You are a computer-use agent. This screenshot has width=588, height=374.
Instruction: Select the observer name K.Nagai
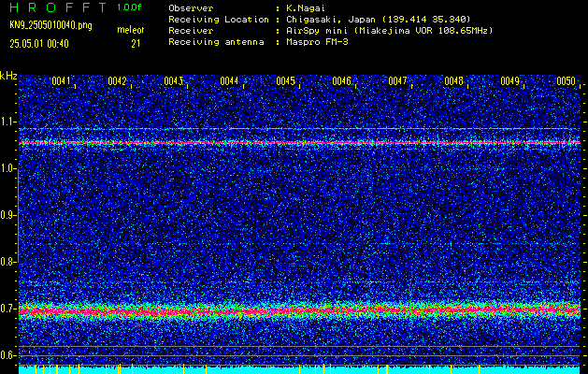click(306, 7)
